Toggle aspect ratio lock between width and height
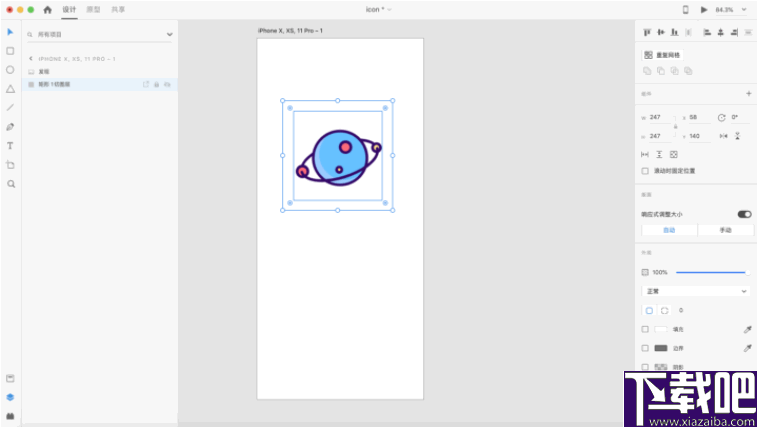Screen dimensions: 759x427 click(675, 126)
